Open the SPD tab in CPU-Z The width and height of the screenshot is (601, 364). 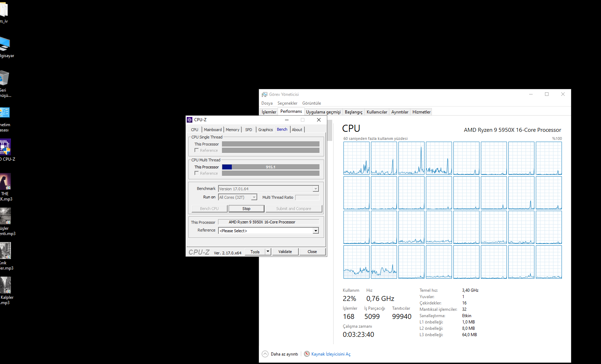tap(249, 130)
